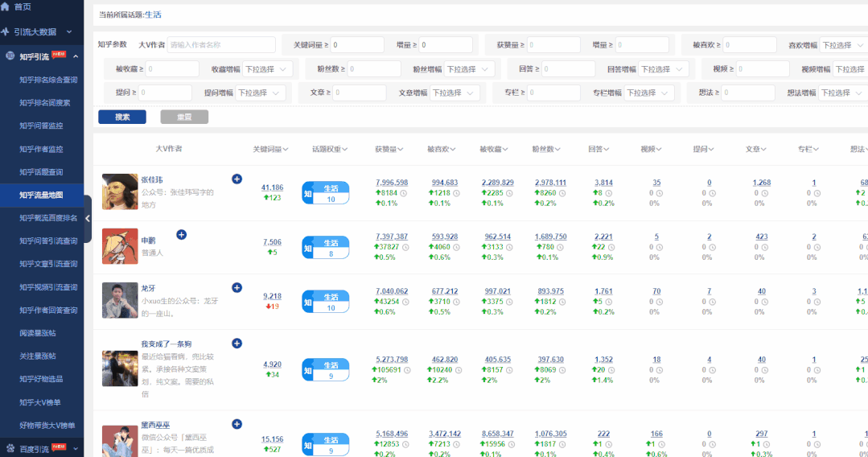Click the home icon next to 首页
Viewport: 868px width, 457px height.
pos(6,6)
